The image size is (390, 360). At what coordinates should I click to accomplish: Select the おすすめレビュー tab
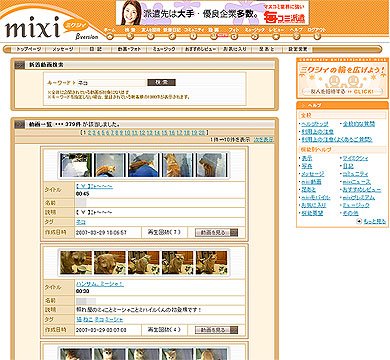[200, 49]
